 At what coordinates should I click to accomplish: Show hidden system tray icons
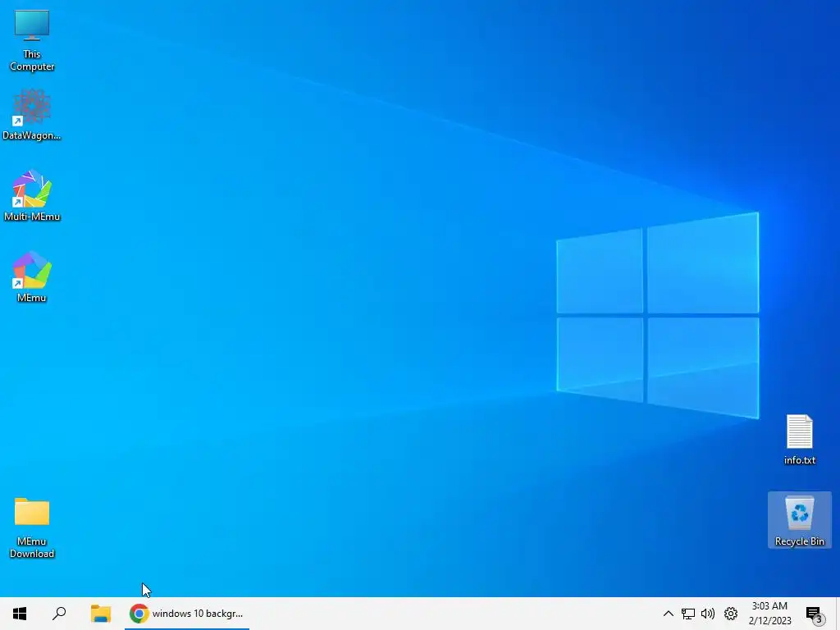coord(668,614)
